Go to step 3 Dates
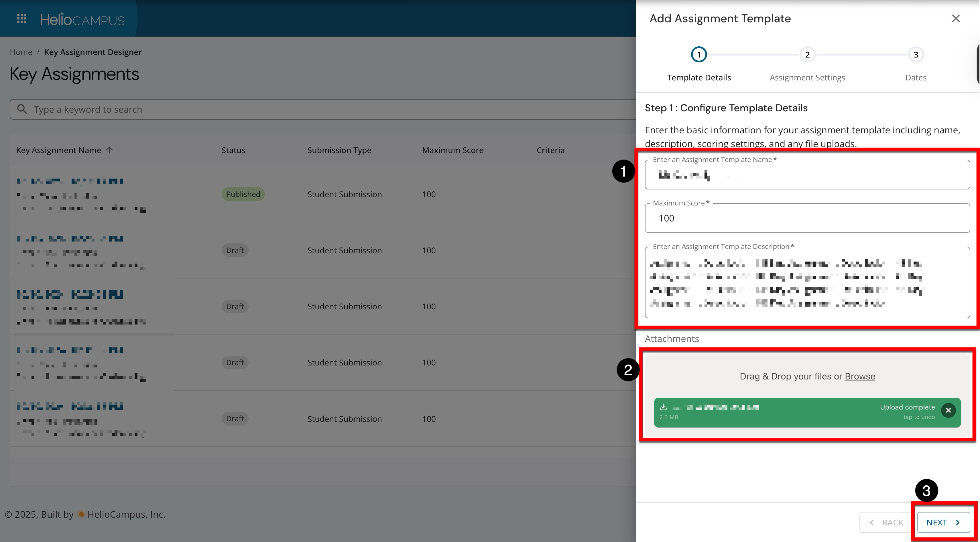The width and height of the screenshot is (980, 542). tap(915, 55)
